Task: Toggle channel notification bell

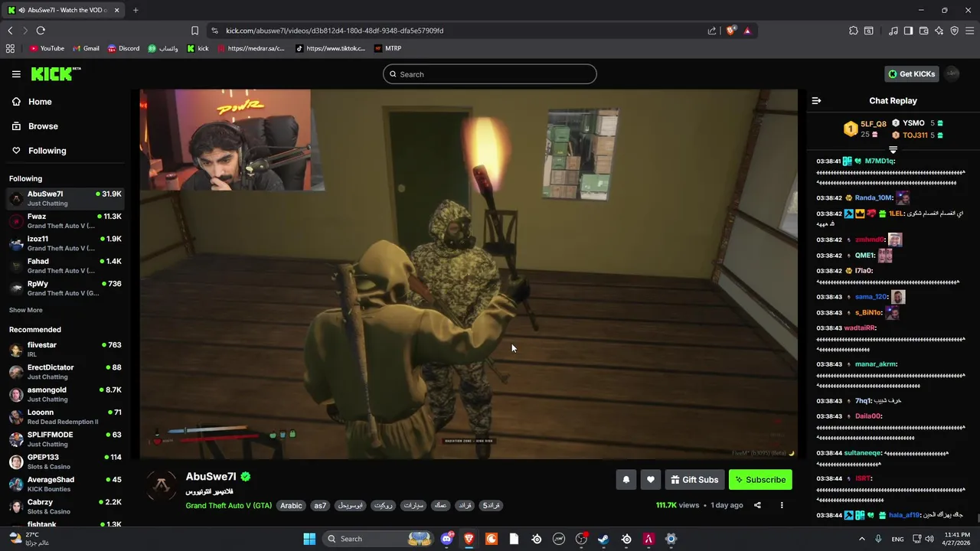Action: [626, 480]
